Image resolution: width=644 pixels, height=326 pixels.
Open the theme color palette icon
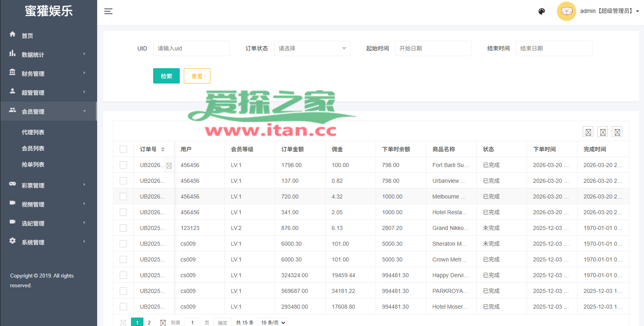coord(542,11)
